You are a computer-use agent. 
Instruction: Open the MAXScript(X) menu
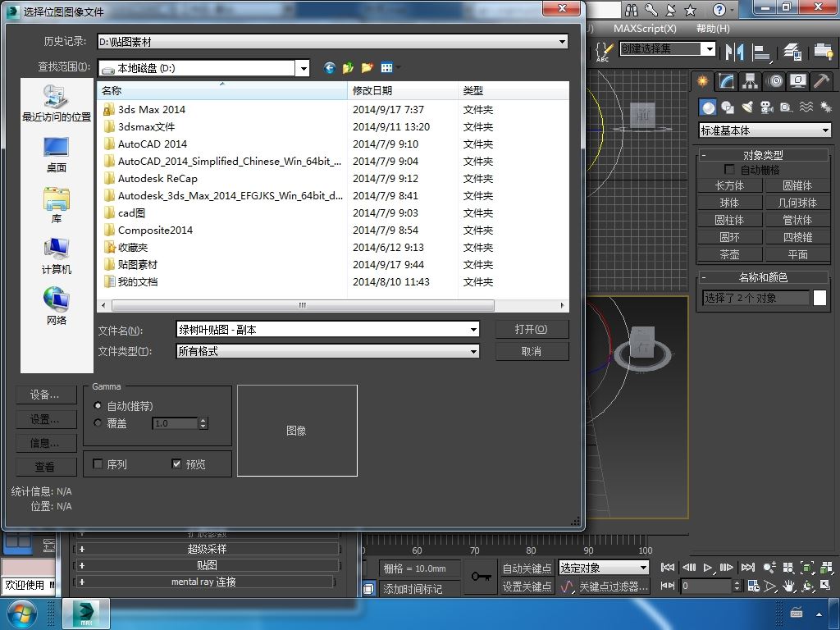point(645,29)
